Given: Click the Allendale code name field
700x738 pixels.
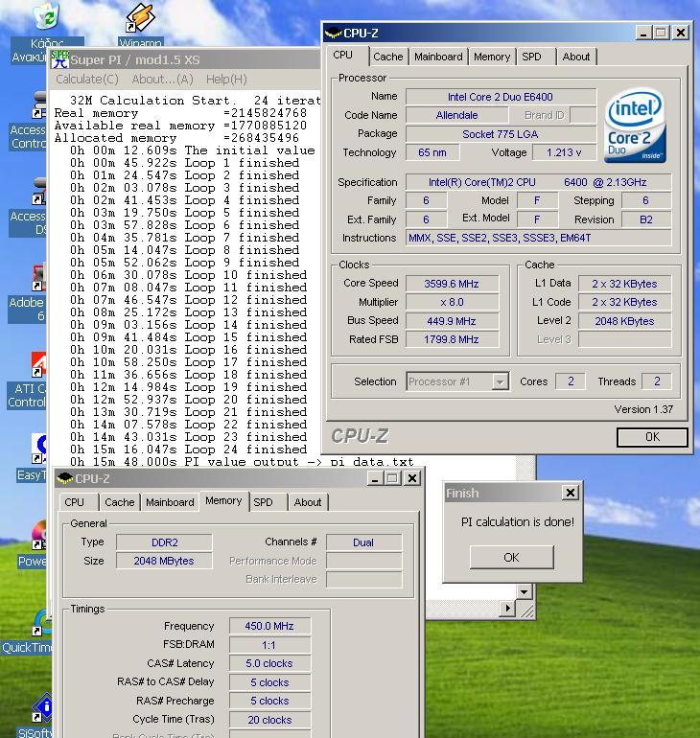Looking at the screenshot, I should pyautogui.click(x=456, y=115).
